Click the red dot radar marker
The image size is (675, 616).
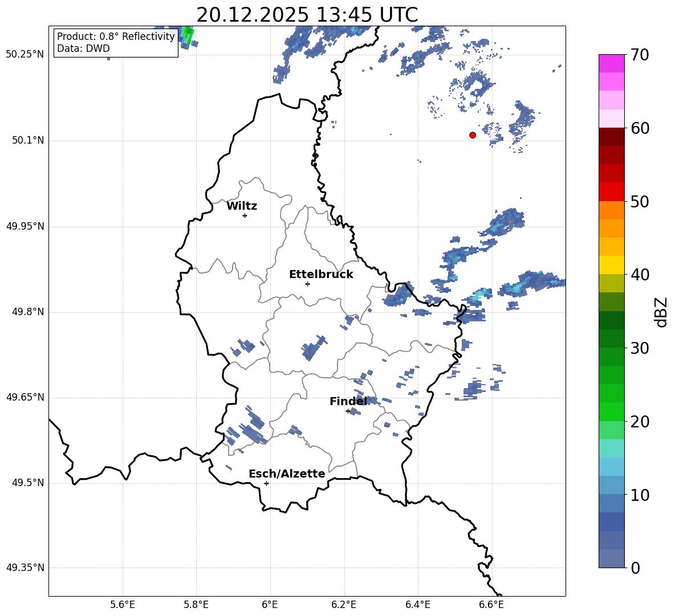tap(473, 135)
